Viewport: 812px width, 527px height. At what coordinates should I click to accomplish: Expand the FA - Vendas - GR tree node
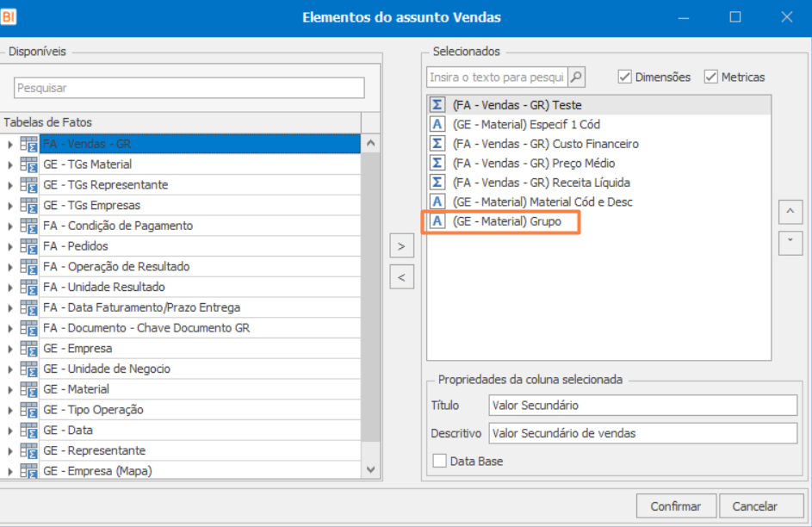pyautogui.click(x=10, y=144)
